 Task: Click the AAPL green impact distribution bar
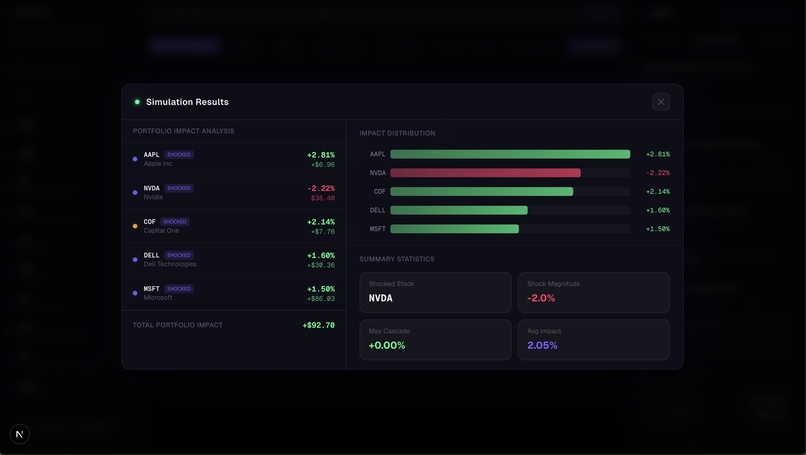(510, 154)
